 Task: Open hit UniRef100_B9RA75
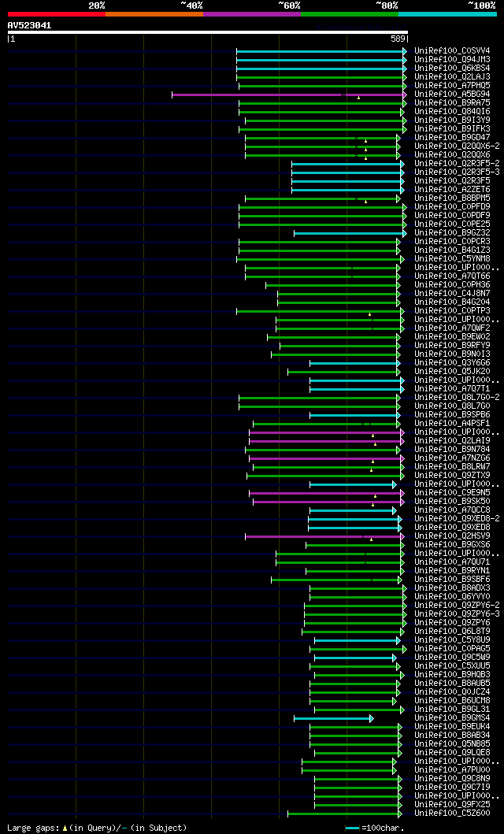453,103
